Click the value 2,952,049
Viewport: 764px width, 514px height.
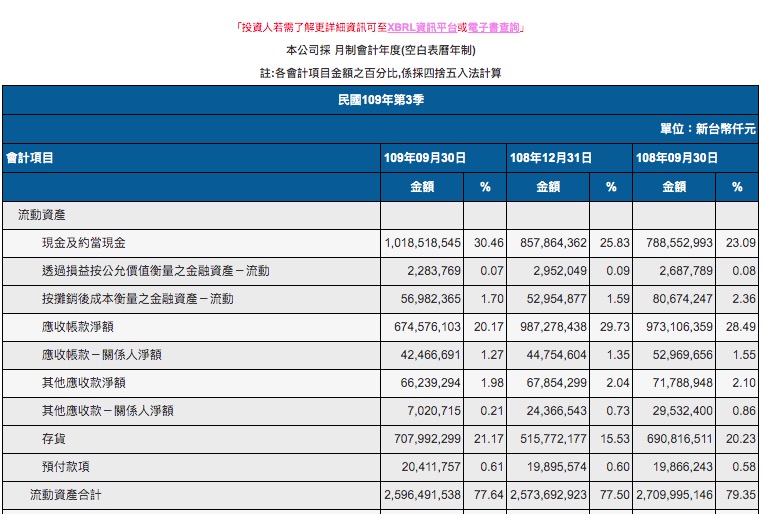click(560, 271)
